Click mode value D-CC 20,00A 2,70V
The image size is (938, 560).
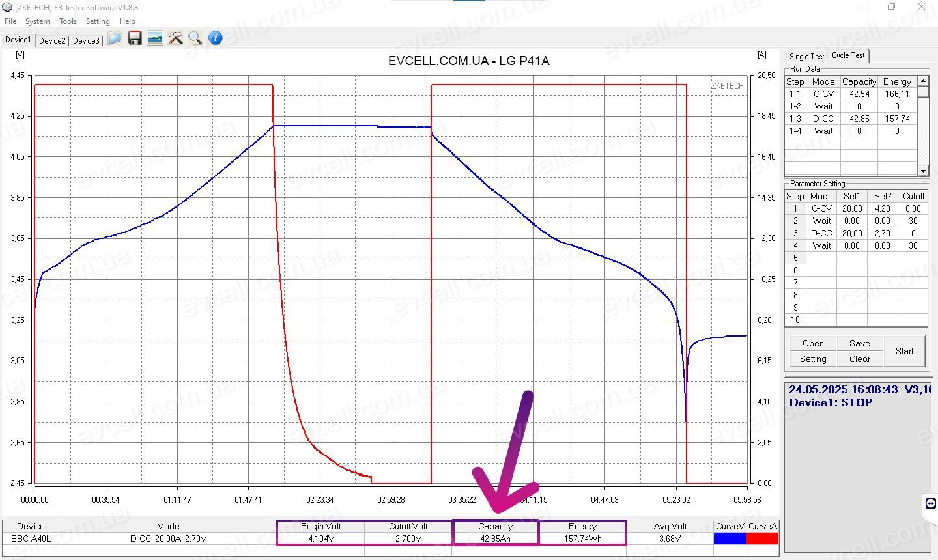(x=168, y=539)
